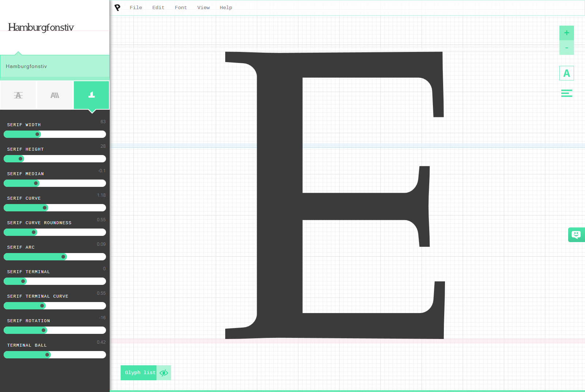Zoom out with the minus button
The height and width of the screenshot is (392, 585).
click(566, 48)
